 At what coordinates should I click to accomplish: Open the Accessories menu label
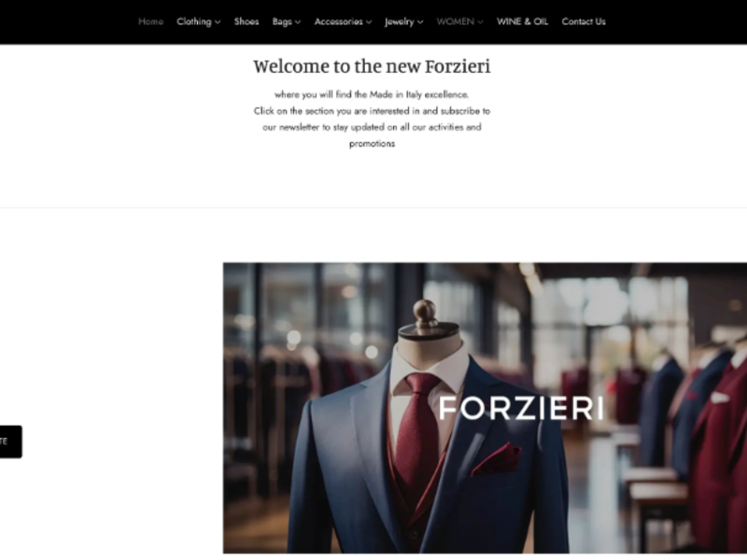(x=339, y=21)
